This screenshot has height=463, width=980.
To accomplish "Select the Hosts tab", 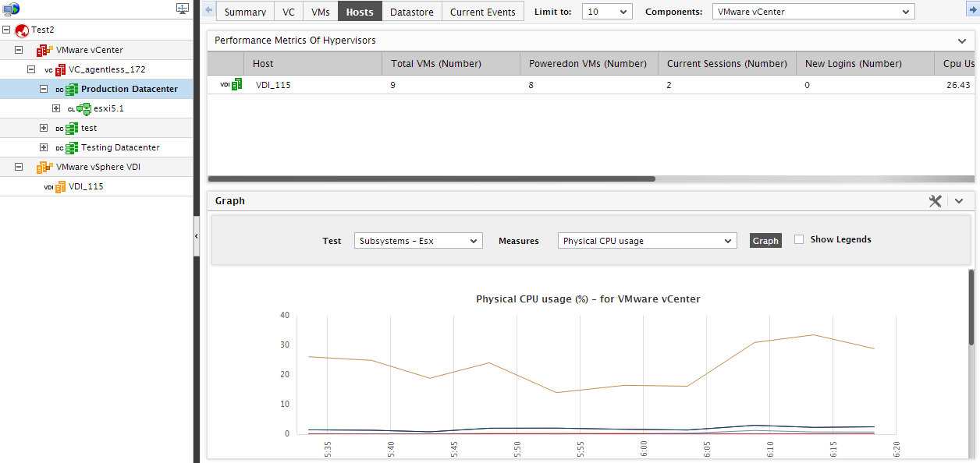I will (360, 12).
